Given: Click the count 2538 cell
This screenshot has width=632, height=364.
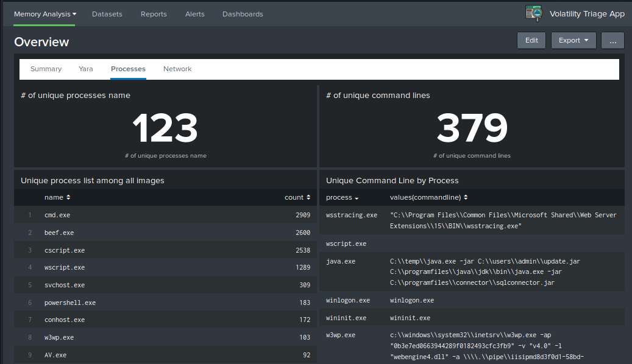Looking at the screenshot, I should (x=303, y=250).
